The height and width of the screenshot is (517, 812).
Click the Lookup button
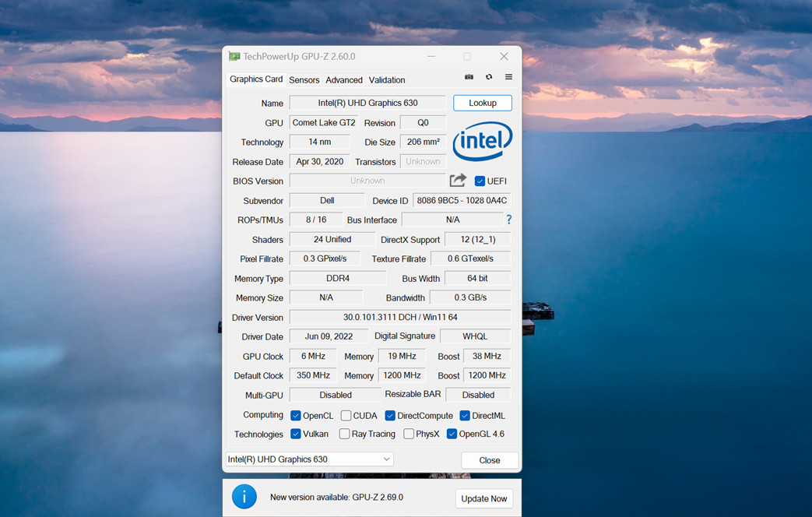[x=483, y=103]
